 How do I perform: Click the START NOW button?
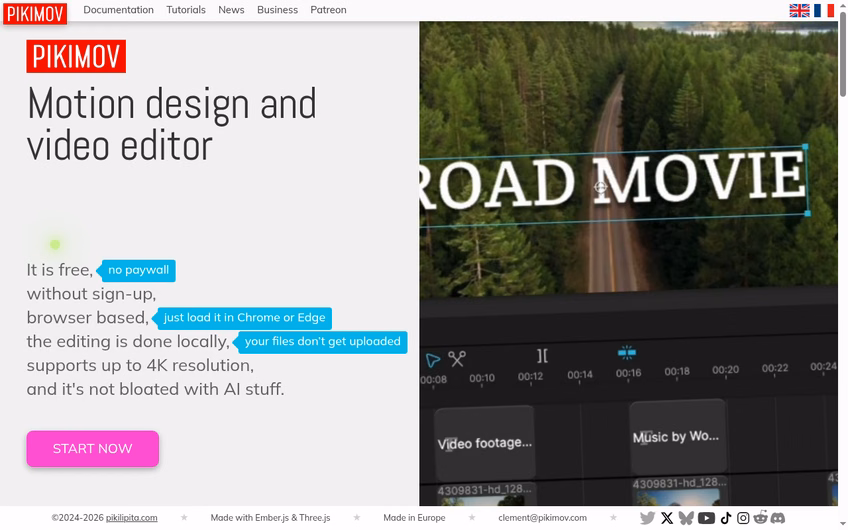click(x=92, y=448)
